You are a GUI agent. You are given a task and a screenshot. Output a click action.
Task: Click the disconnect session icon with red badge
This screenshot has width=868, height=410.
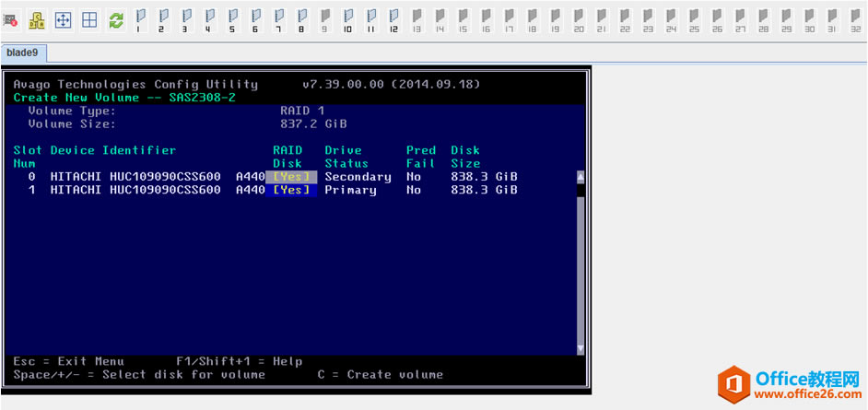(10, 20)
